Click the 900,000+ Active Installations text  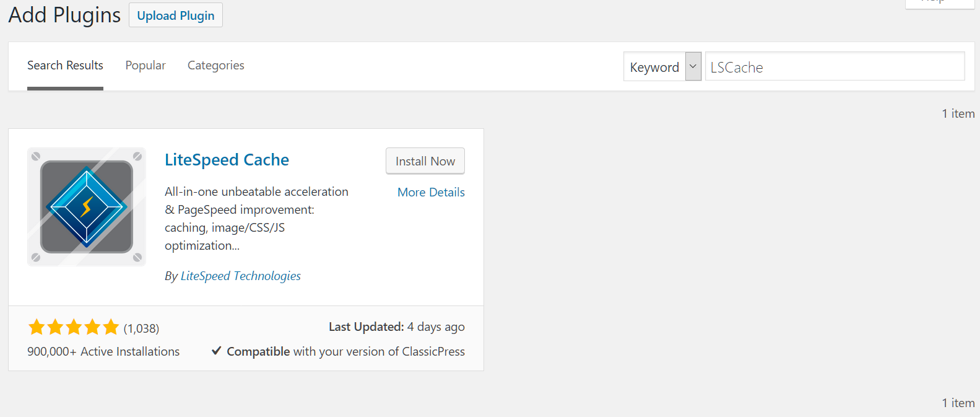103,351
